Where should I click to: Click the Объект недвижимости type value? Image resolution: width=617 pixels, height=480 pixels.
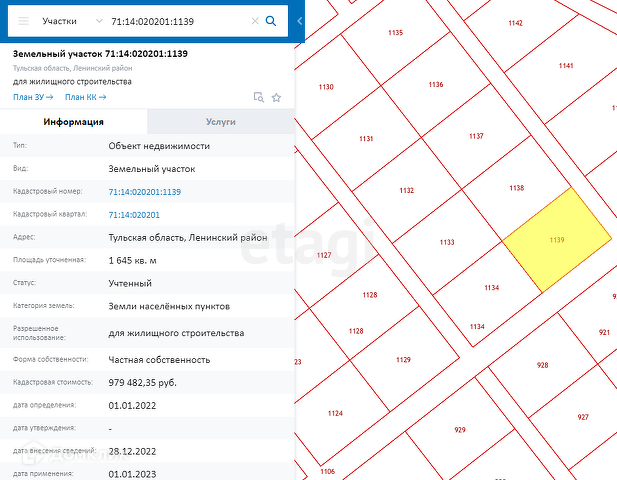tap(159, 146)
